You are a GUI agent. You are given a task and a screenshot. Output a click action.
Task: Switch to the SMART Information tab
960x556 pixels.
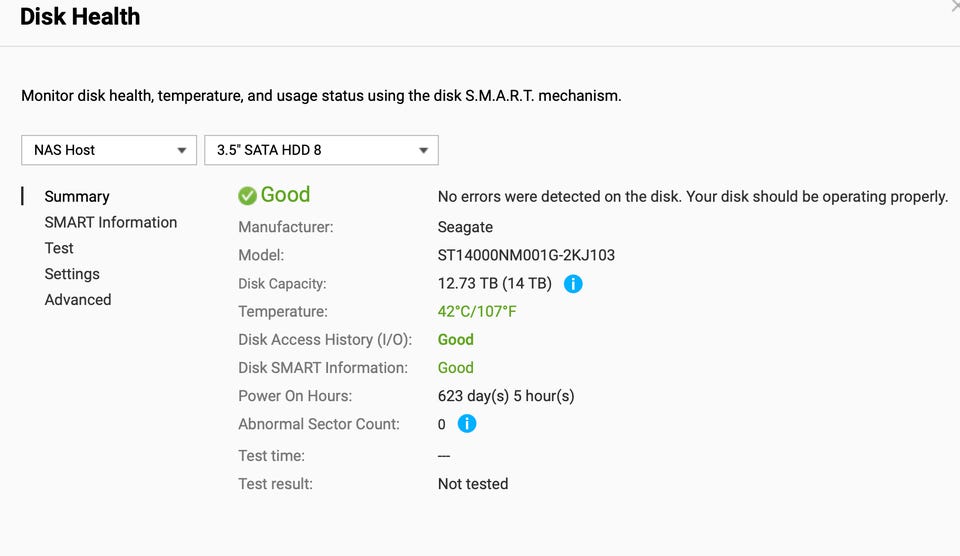(x=111, y=222)
